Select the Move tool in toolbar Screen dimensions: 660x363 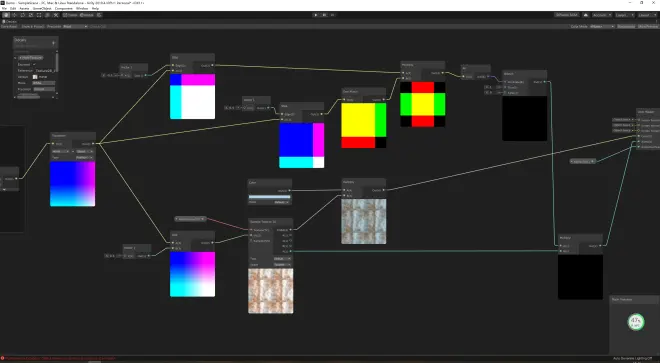[14, 15]
